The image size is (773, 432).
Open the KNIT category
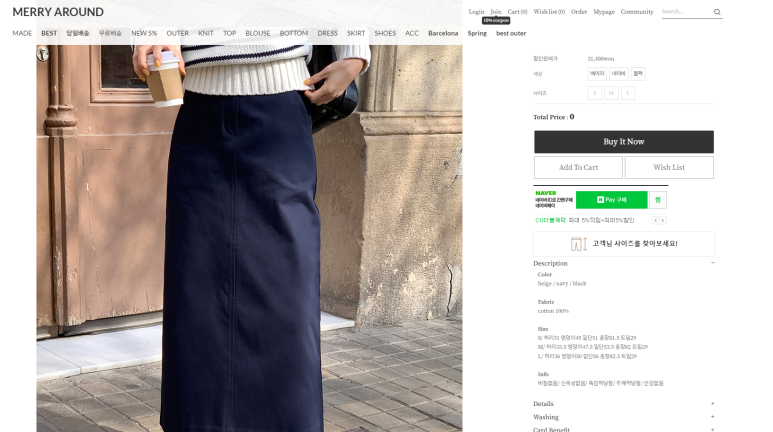(206, 33)
